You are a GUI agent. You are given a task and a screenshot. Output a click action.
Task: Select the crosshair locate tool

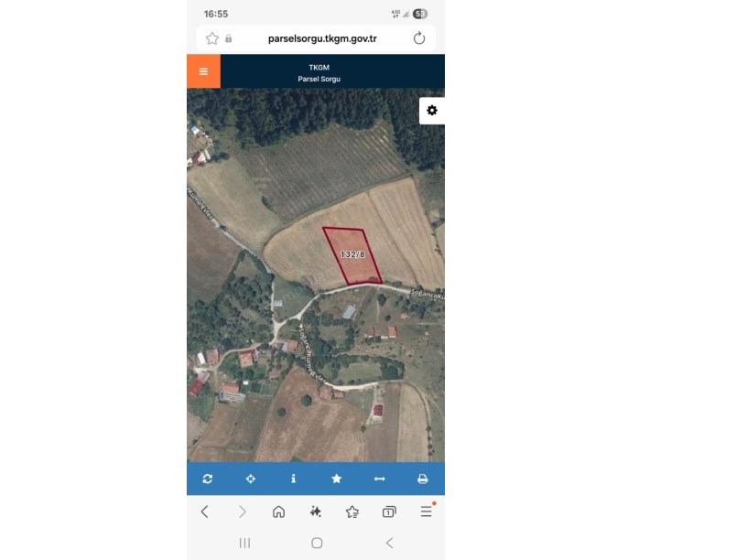point(251,479)
